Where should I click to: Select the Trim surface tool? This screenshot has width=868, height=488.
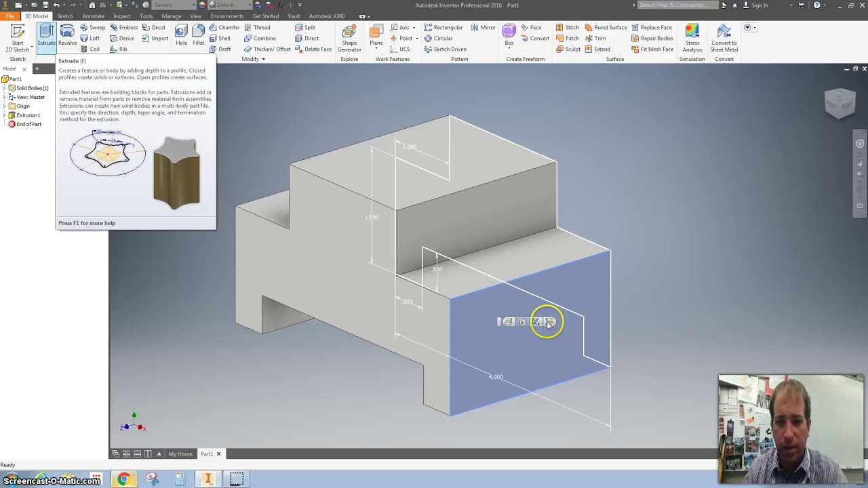pos(595,39)
